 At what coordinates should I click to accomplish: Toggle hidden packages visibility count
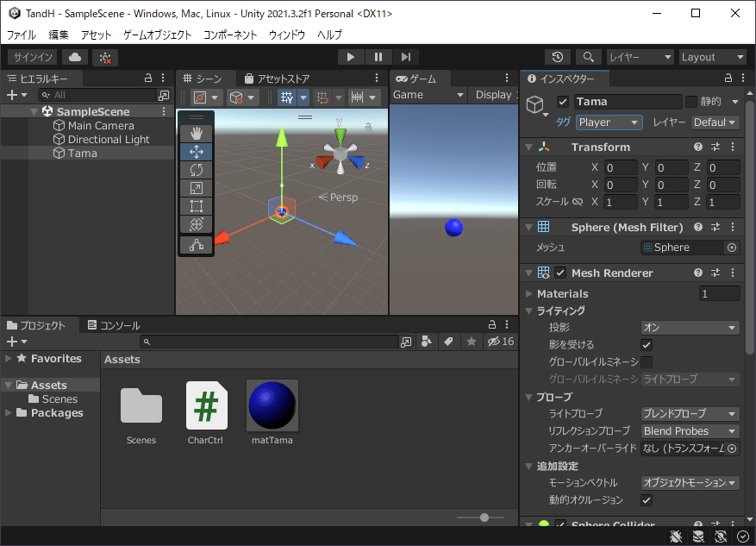click(501, 342)
